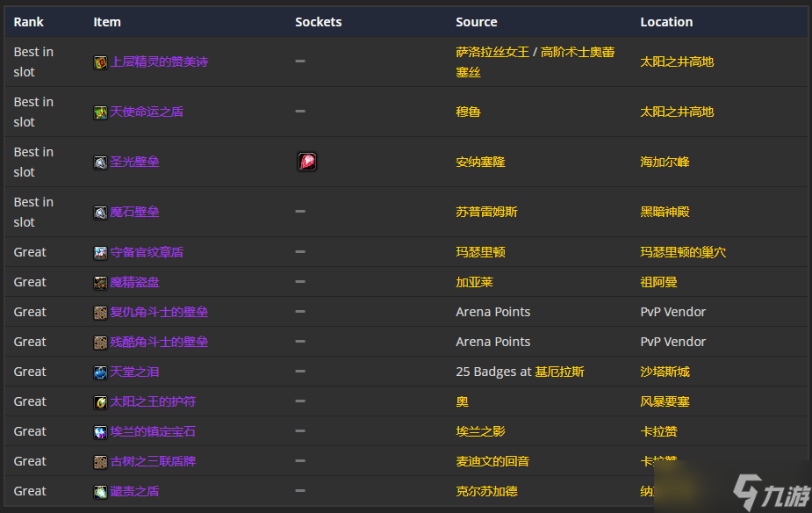Open the 残酷角斗士的壁垒 item link

coord(159,342)
